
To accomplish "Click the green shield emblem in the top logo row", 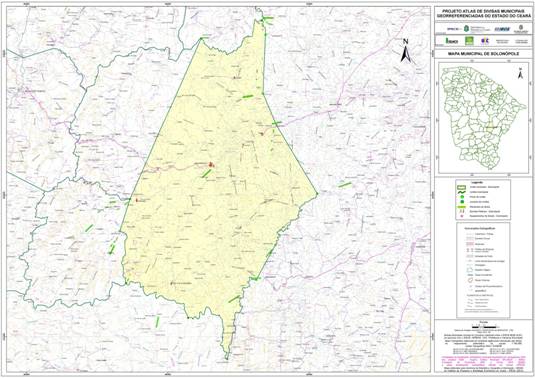I will pos(465,29).
